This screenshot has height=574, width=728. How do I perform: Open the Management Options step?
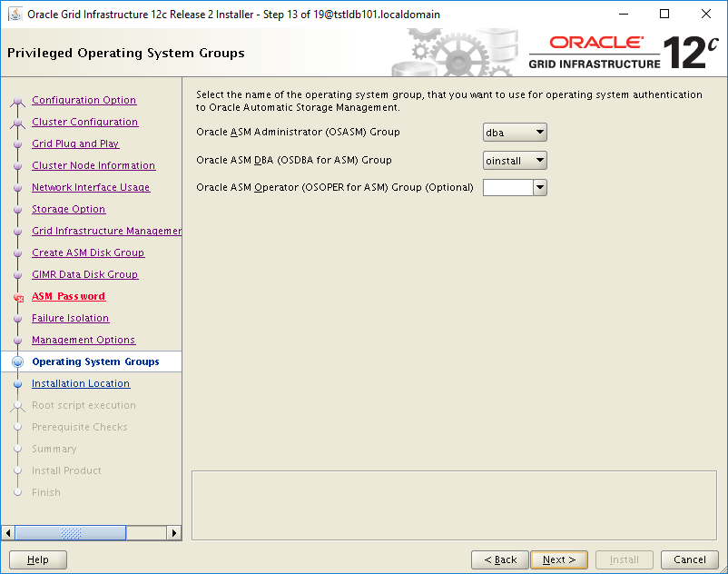coord(84,340)
